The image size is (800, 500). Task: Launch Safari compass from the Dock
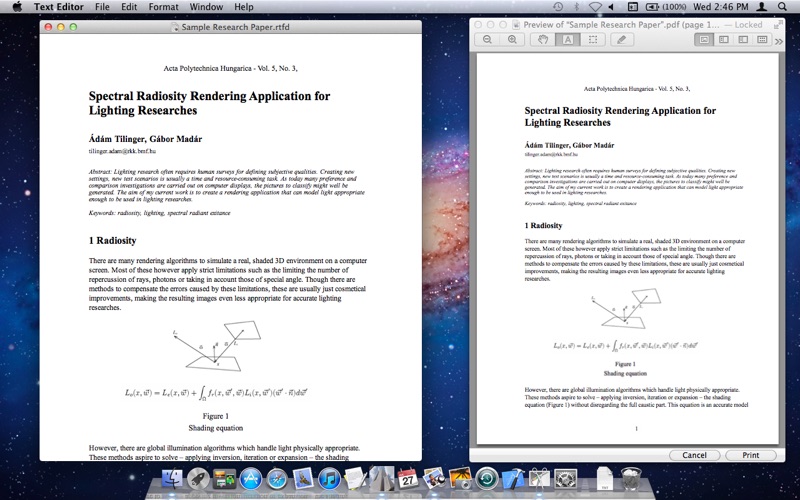coord(277,479)
